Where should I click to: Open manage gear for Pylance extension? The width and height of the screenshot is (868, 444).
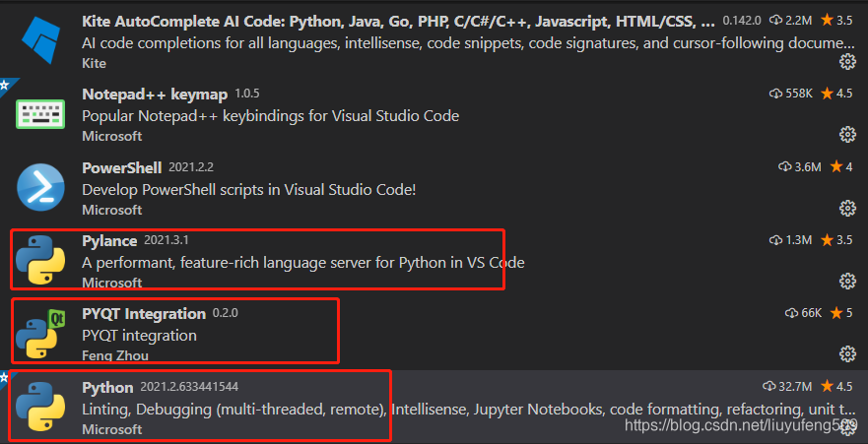(847, 282)
